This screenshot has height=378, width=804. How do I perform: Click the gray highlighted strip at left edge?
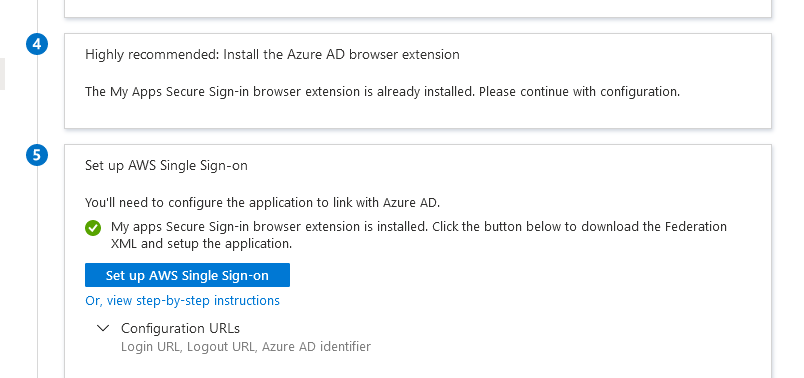pyautogui.click(x=2, y=74)
